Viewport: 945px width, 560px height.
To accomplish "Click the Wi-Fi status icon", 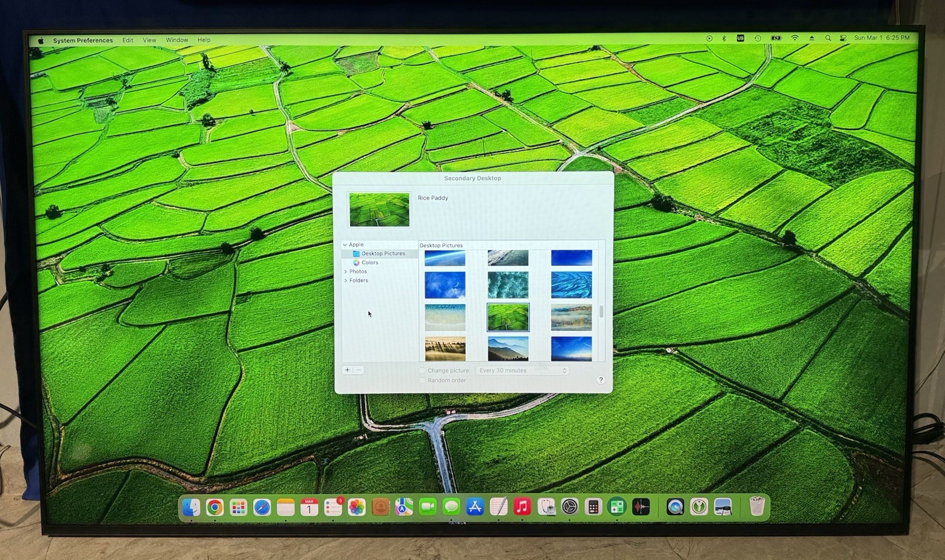I will pyautogui.click(x=795, y=38).
